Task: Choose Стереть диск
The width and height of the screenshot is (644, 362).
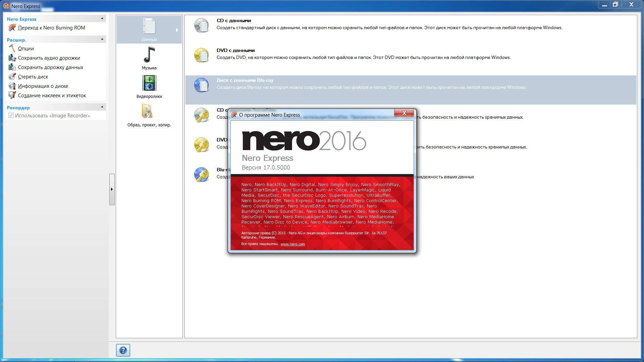Action: coord(33,77)
